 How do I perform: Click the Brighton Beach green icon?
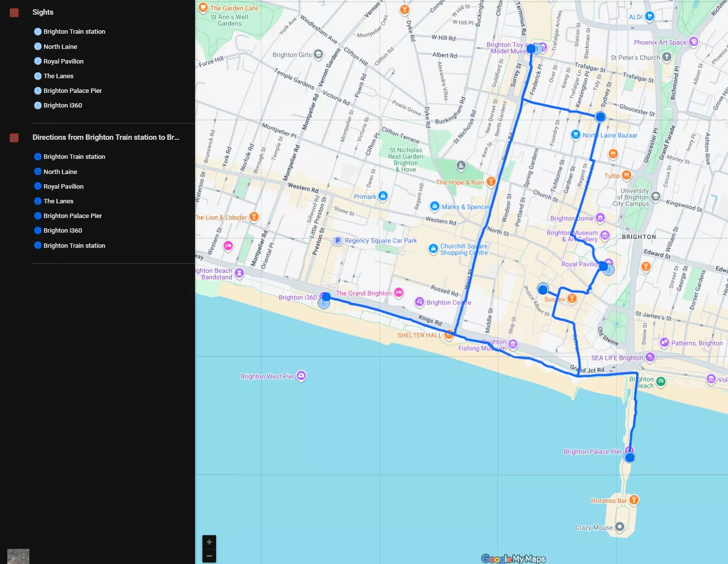[x=661, y=381]
